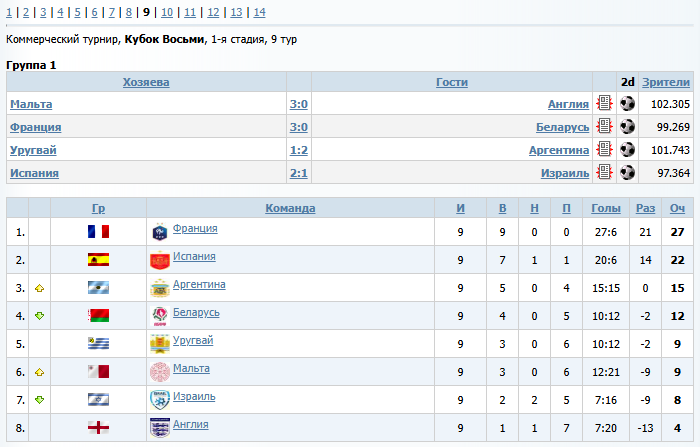Open Беларусь team link in standings
This screenshot has height=447, width=700.
click(196, 313)
